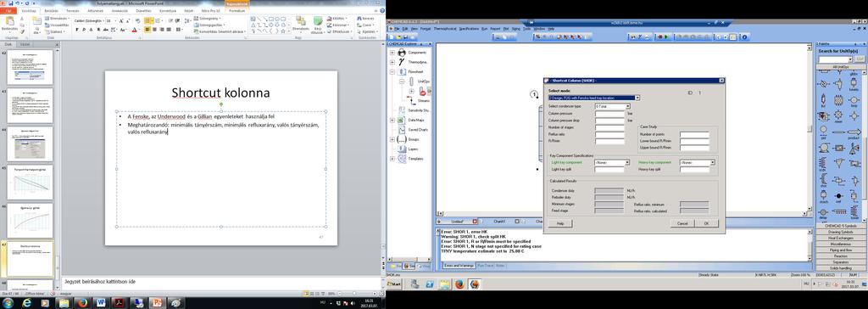Click the Firefox icon in the Windows 7 taskbar
Image resolution: width=868 pixels, height=309 pixels.
[x=83, y=303]
